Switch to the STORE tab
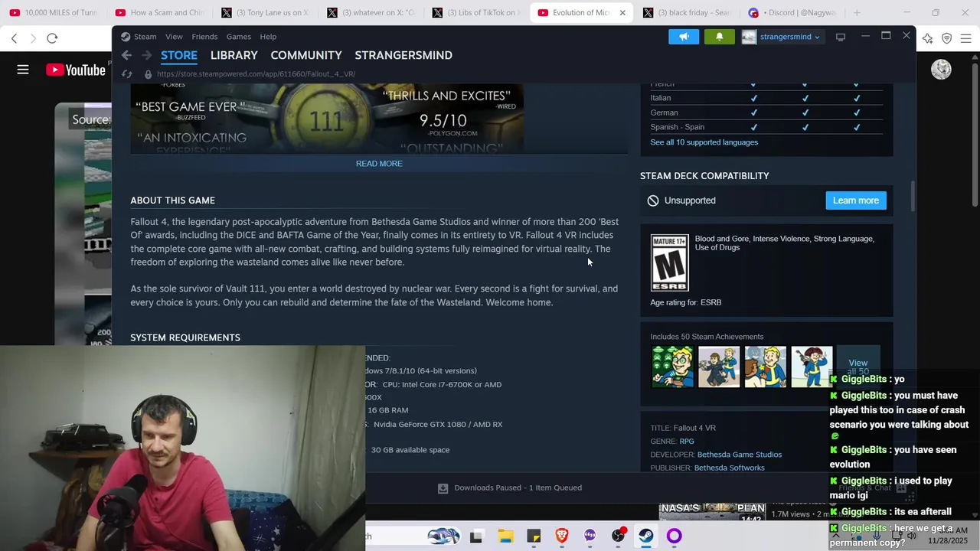 point(179,55)
